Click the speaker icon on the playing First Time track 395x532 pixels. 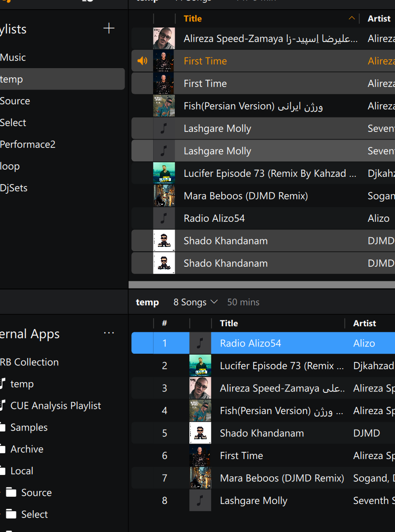tap(142, 61)
